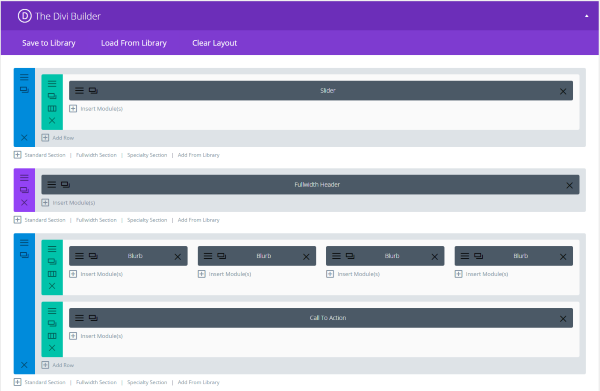Delete the Fullwidth Header module
600x391 pixels.
(x=569, y=186)
